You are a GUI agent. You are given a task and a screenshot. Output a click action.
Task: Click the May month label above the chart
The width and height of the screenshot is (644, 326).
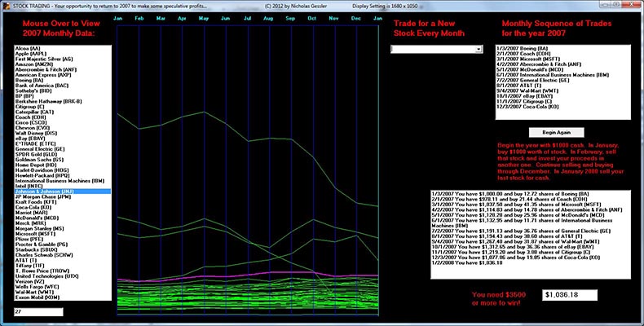(204, 19)
